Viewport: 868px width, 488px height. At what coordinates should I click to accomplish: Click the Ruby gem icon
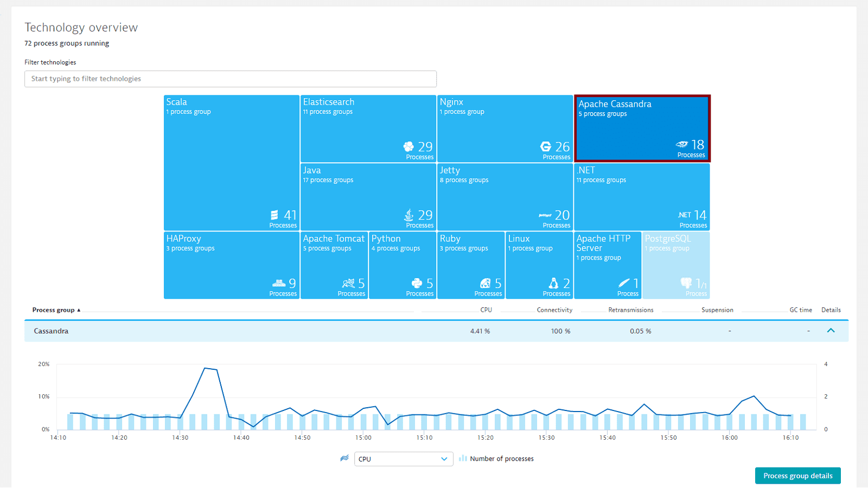[x=485, y=283]
